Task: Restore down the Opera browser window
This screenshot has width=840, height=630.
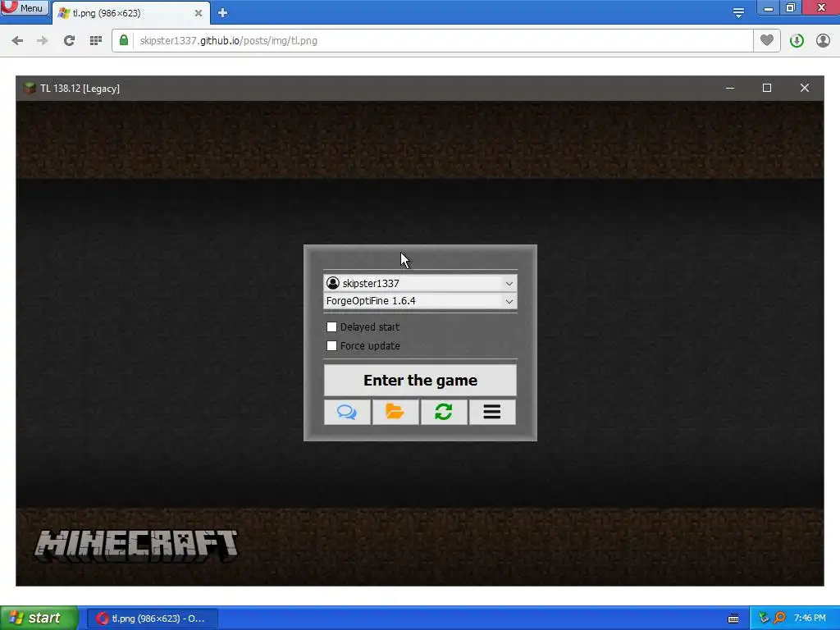Action: pos(791,7)
